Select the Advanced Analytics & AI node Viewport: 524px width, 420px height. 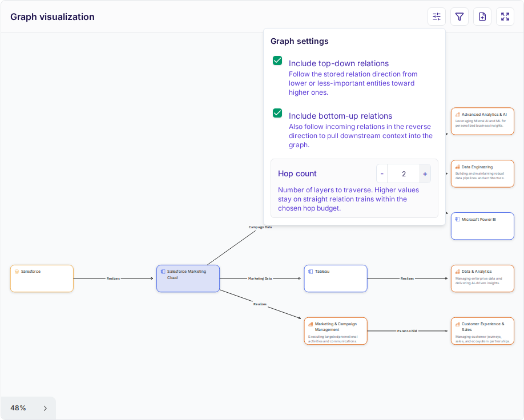pyautogui.click(x=482, y=122)
